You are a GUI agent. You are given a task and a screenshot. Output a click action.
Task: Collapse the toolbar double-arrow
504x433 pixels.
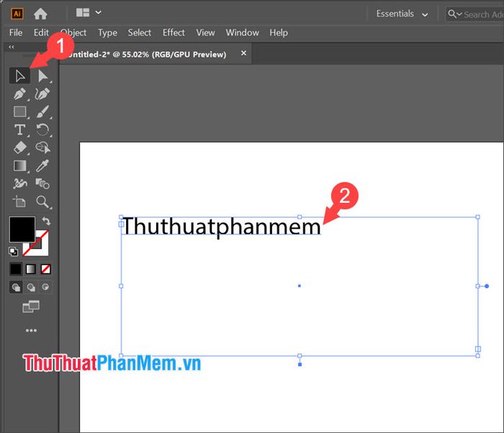[12, 47]
